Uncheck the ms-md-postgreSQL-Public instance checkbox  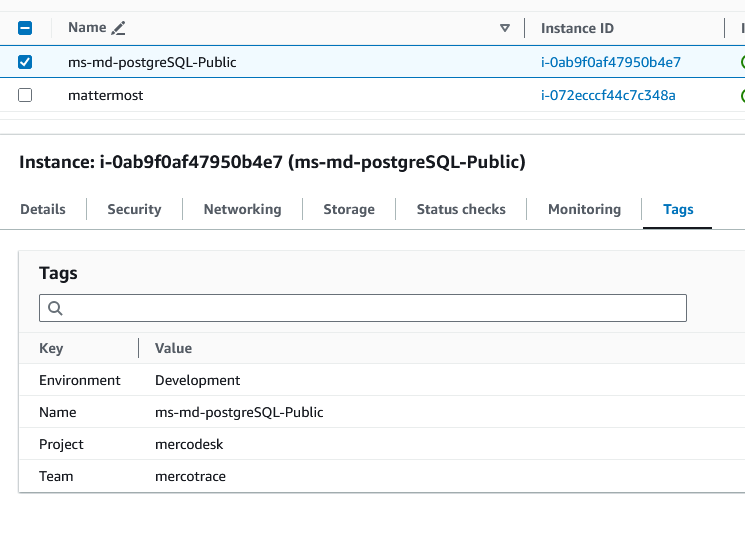click(25, 62)
